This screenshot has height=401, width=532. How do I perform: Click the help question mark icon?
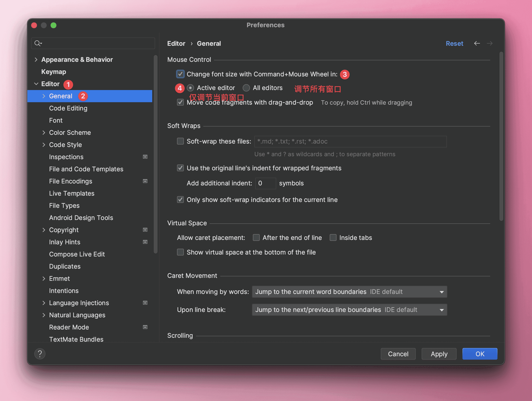pos(40,354)
